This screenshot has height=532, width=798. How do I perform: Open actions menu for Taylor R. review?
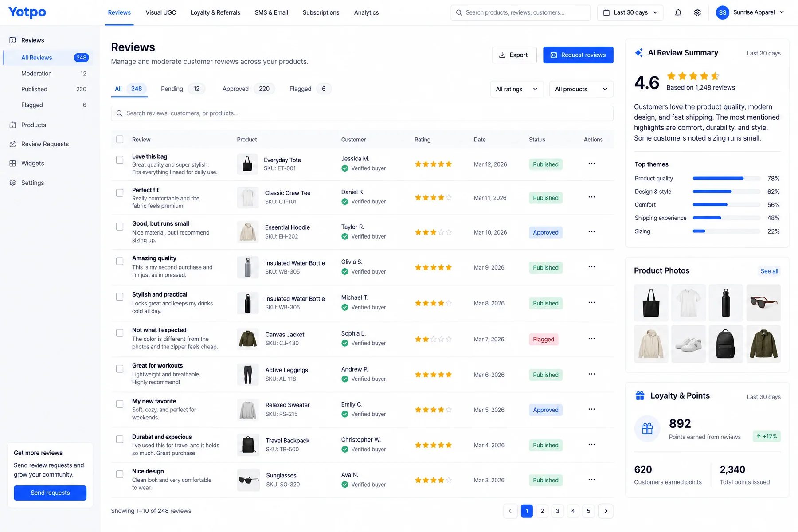(x=591, y=231)
